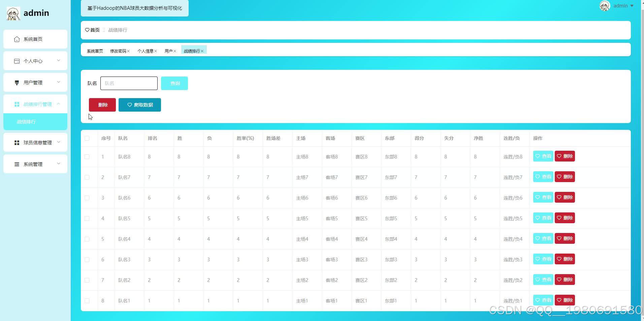This screenshot has width=644, height=321.
Task: Expand the 用户管理 menu chevron
Action: point(59,82)
